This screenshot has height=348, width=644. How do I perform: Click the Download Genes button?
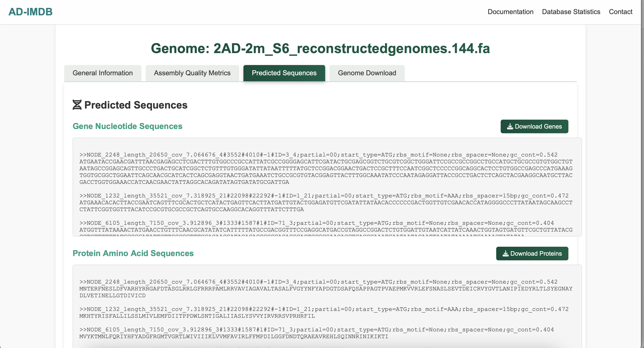tap(534, 126)
